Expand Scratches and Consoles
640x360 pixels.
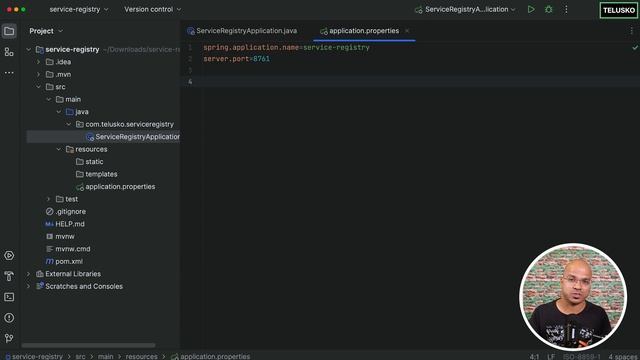29,286
